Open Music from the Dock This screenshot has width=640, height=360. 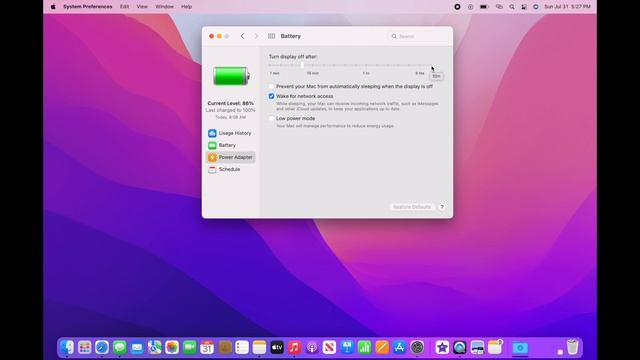(x=294, y=347)
